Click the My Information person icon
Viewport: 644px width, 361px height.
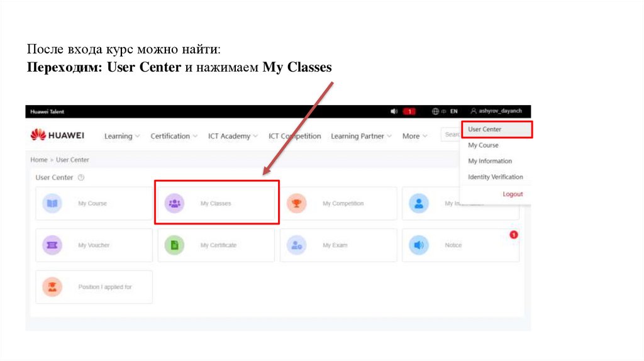coord(419,203)
